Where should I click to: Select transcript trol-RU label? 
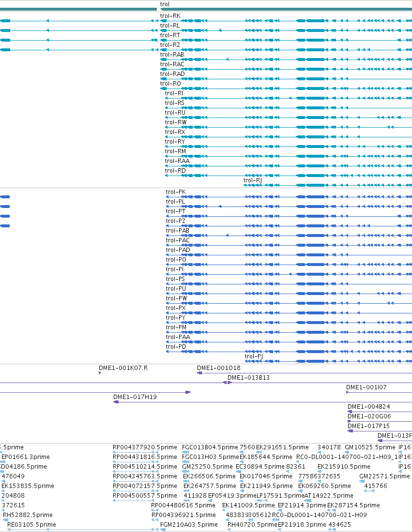pos(175,113)
